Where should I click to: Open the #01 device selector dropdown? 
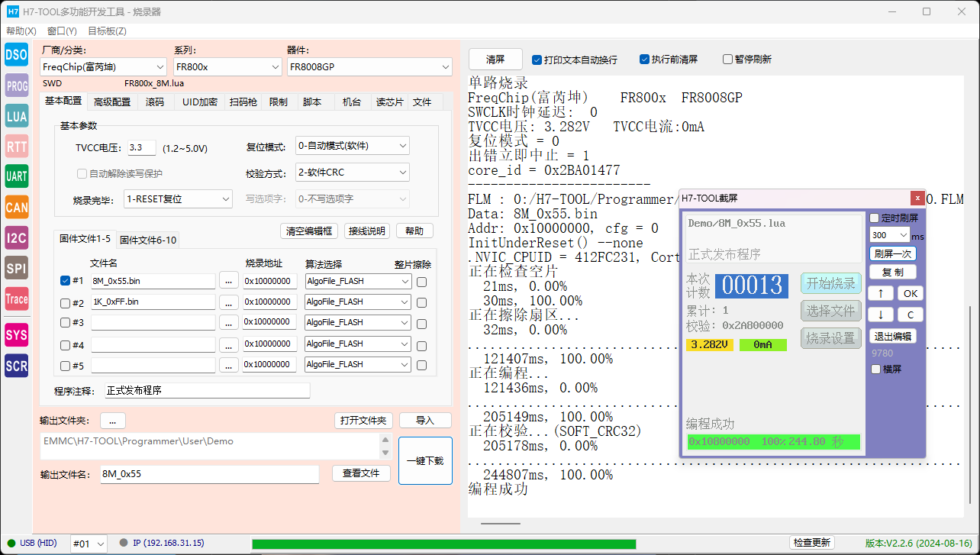point(90,544)
